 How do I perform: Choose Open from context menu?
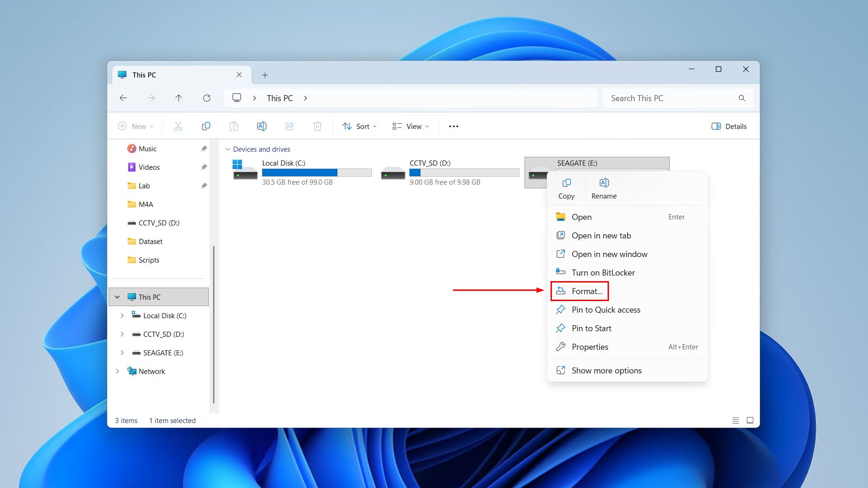point(627,217)
